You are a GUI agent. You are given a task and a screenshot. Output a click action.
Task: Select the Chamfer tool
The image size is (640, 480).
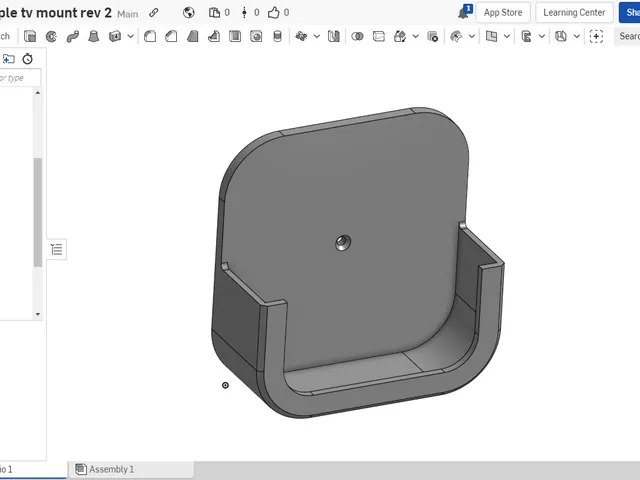pos(171,36)
